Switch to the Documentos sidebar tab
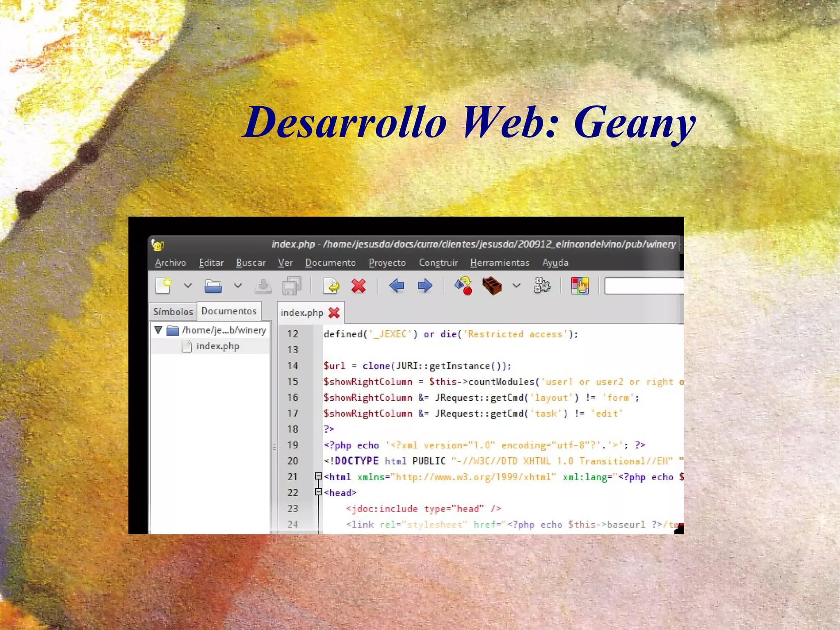 (229, 311)
